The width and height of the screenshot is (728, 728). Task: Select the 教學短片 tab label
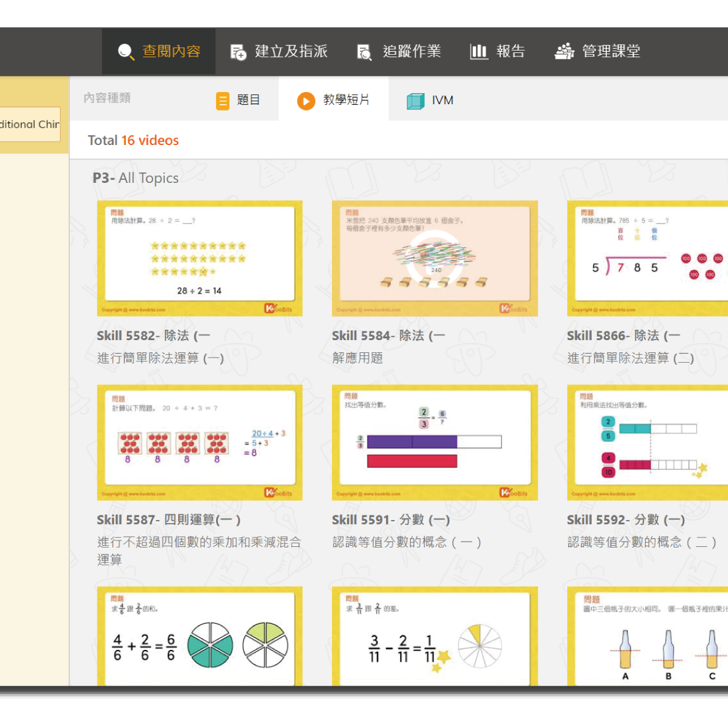click(346, 100)
